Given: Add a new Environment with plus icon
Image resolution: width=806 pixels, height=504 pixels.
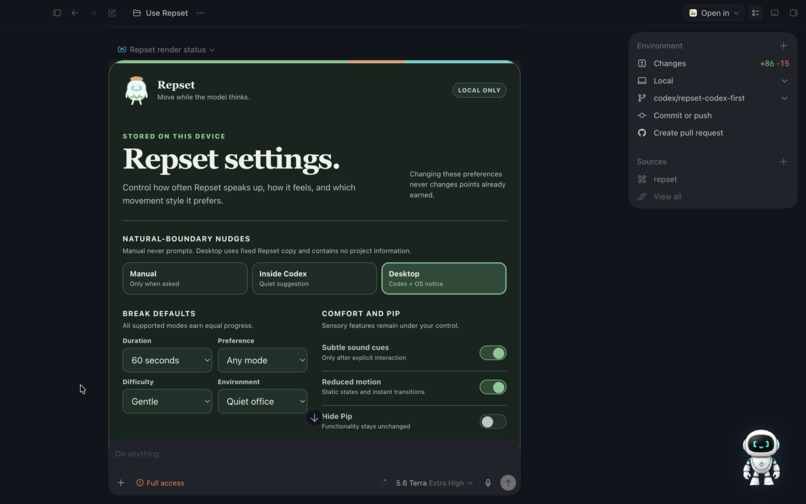Looking at the screenshot, I should (x=783, y=46).
